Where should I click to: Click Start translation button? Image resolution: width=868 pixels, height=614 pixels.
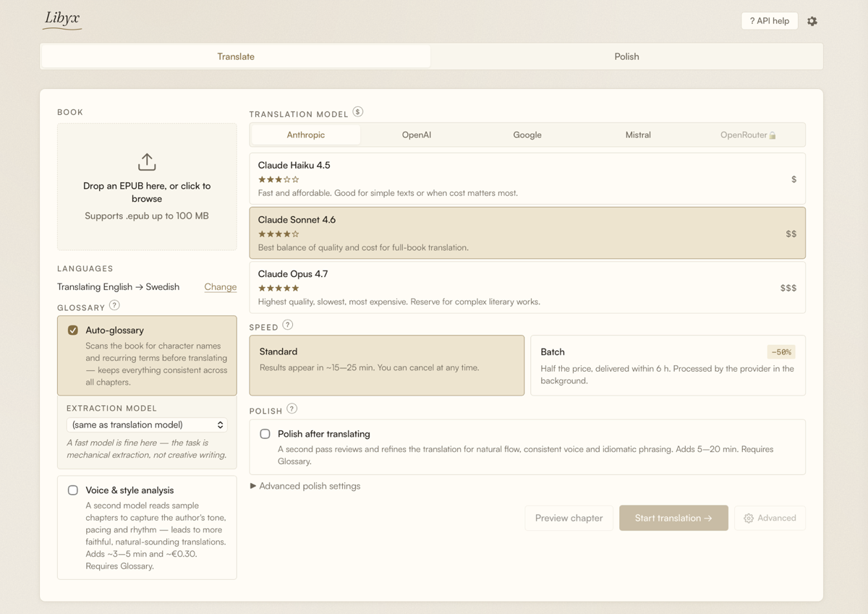(x=673, y=518)
